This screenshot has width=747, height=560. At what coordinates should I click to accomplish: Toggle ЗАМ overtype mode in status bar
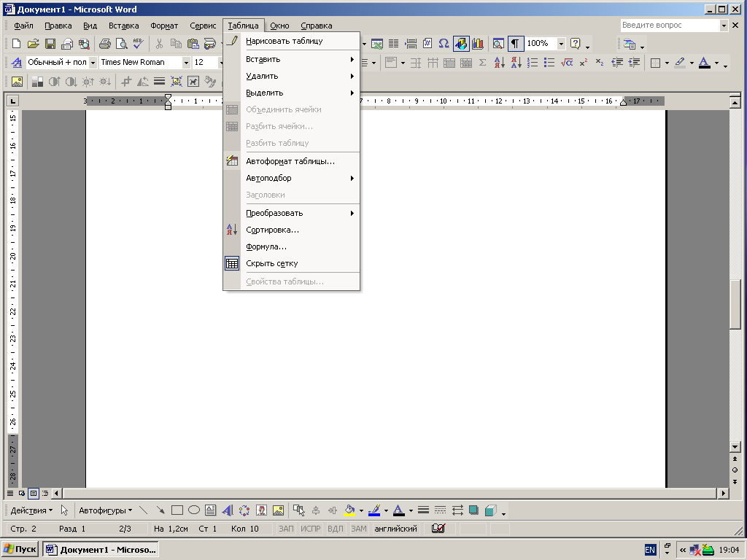359,529
